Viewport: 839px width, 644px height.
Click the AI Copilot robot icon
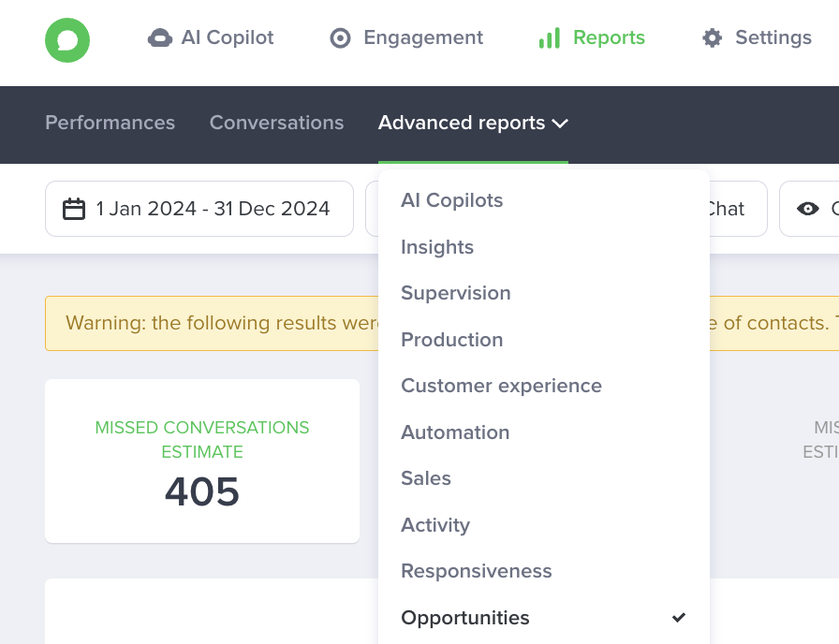[x=160, y=38]
